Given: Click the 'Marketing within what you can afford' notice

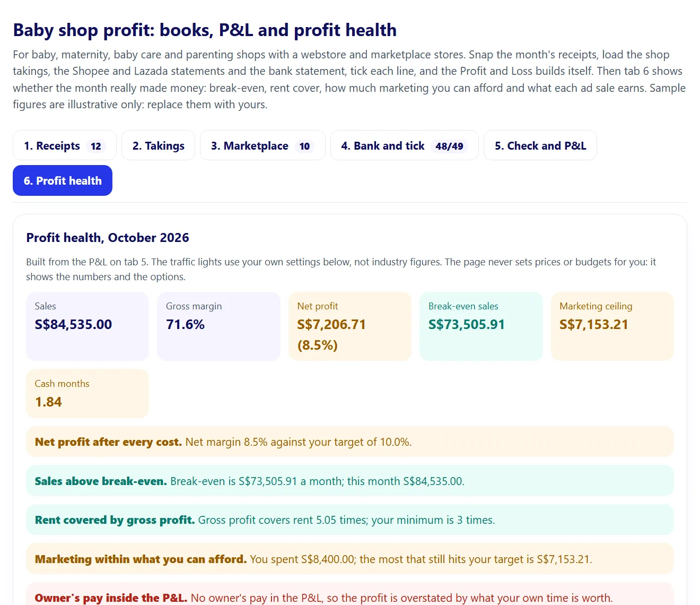Looking at the screenshot, I should (x=350, y=559).
